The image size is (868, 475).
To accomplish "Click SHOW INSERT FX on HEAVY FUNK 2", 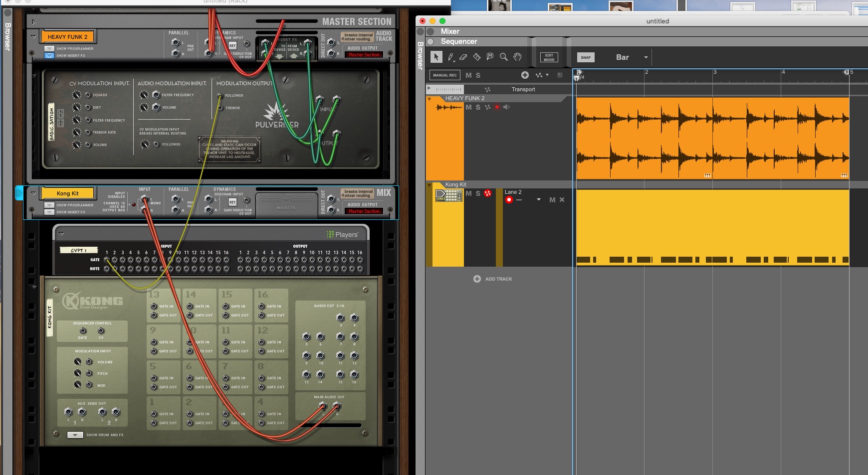I will click(x=49, y=55).
